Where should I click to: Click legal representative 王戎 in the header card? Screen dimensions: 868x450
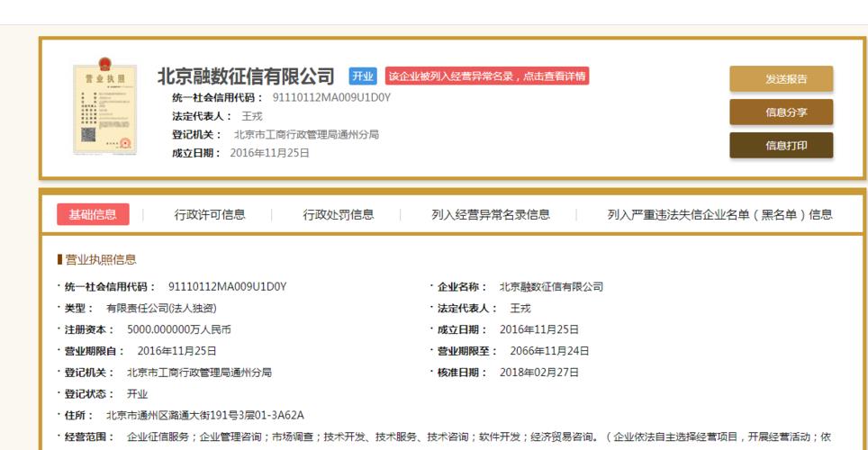[x=251, y=116]
